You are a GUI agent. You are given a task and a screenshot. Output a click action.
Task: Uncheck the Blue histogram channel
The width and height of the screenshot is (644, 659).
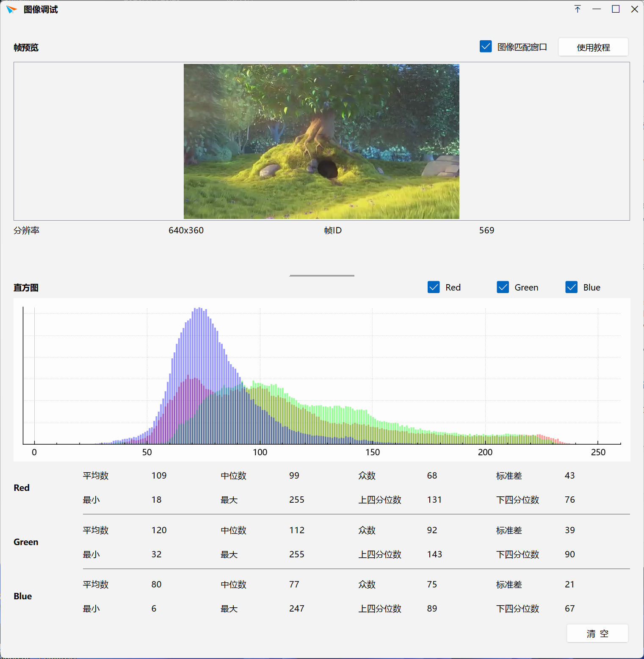click(571, 287)
